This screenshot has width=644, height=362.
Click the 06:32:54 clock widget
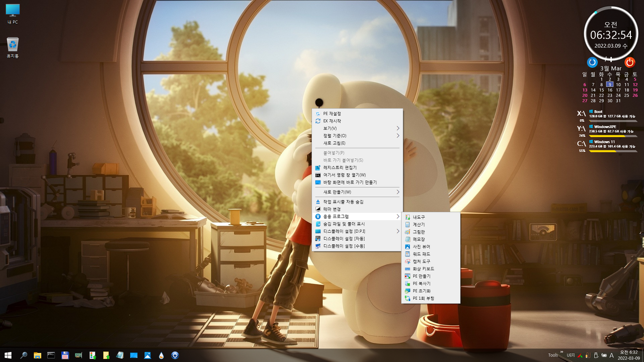pyautogui.click(x=611, y=35)
